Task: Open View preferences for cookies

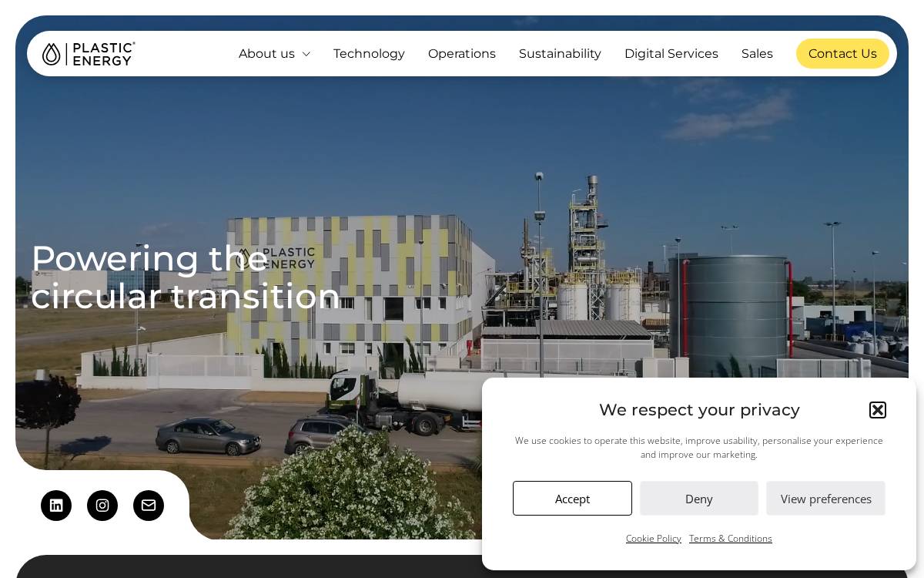Action: click(825, 499)
